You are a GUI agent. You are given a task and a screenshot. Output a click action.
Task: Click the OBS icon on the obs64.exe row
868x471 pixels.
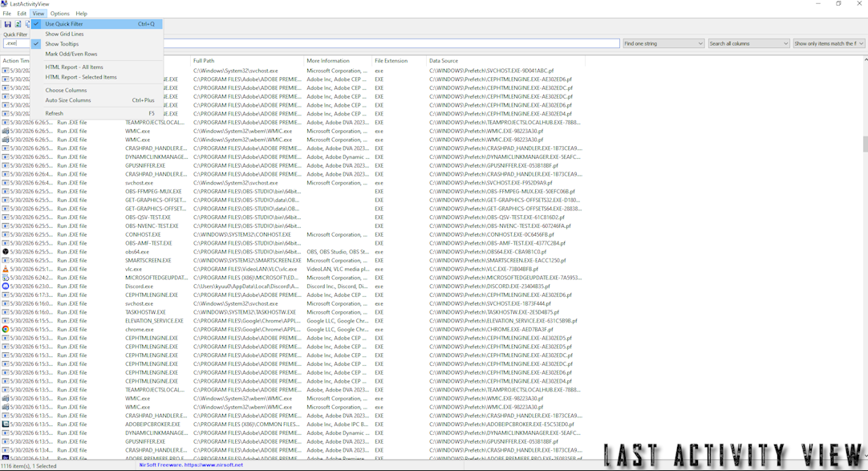tap(6, 252)
